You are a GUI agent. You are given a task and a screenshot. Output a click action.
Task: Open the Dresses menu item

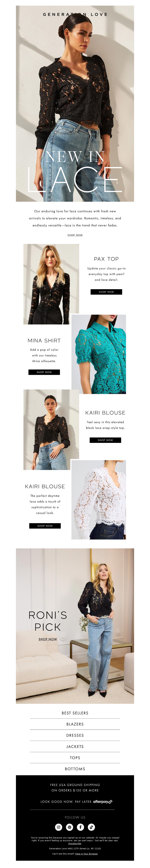click(x=75, y=735)
